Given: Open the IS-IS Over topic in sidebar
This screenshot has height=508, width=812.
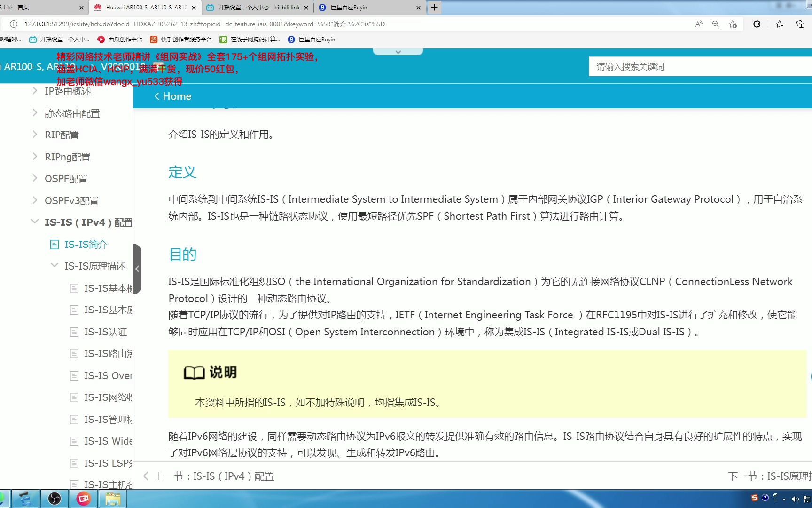Looking at the screenshot, I should tap(108, 375).
